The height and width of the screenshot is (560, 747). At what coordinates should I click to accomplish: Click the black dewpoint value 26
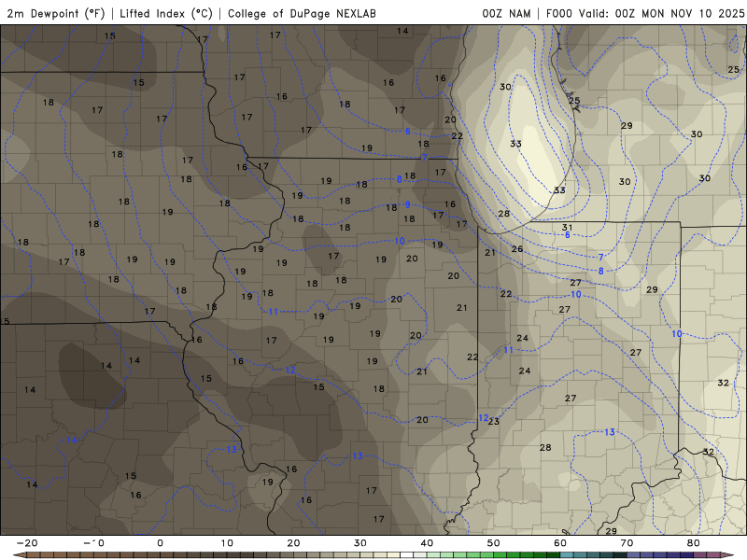517,249
